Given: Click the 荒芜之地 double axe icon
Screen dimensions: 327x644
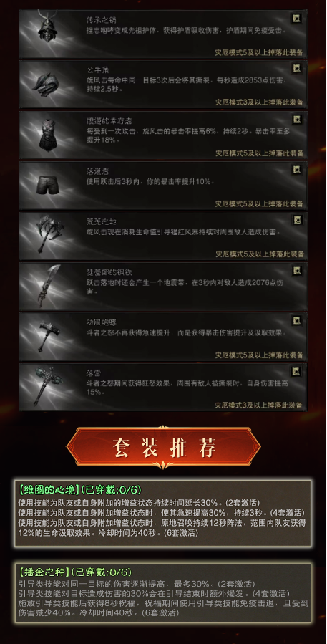Looking at the screenshot, I should (x=48, y=233).
